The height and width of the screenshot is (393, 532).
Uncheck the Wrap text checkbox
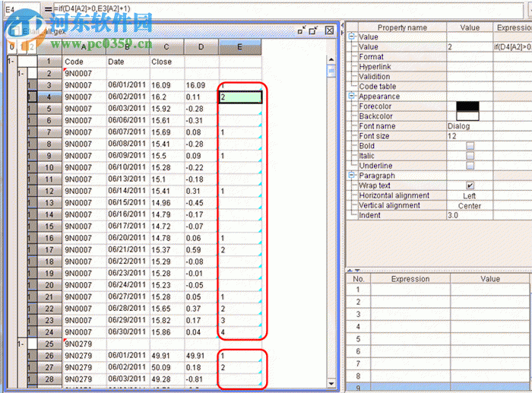coord(470,185)
